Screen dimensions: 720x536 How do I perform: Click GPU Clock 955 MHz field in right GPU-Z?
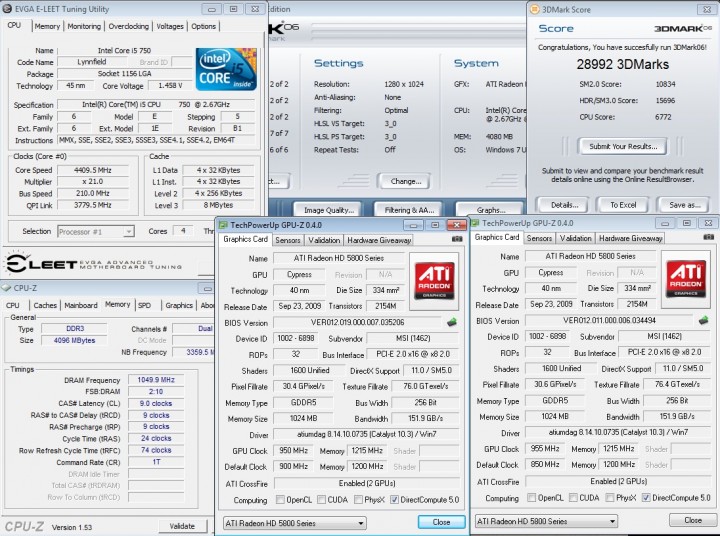(x=545, y=449)
